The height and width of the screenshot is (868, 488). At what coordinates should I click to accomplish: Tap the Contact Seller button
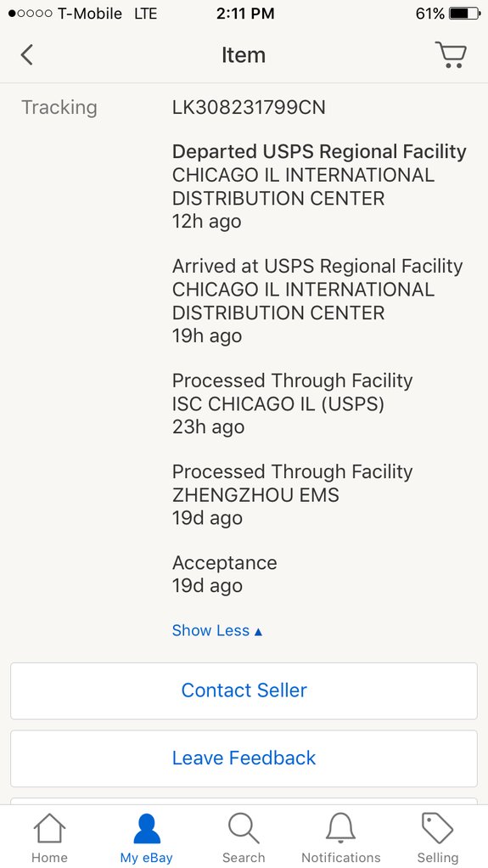(x=244, y=690)
